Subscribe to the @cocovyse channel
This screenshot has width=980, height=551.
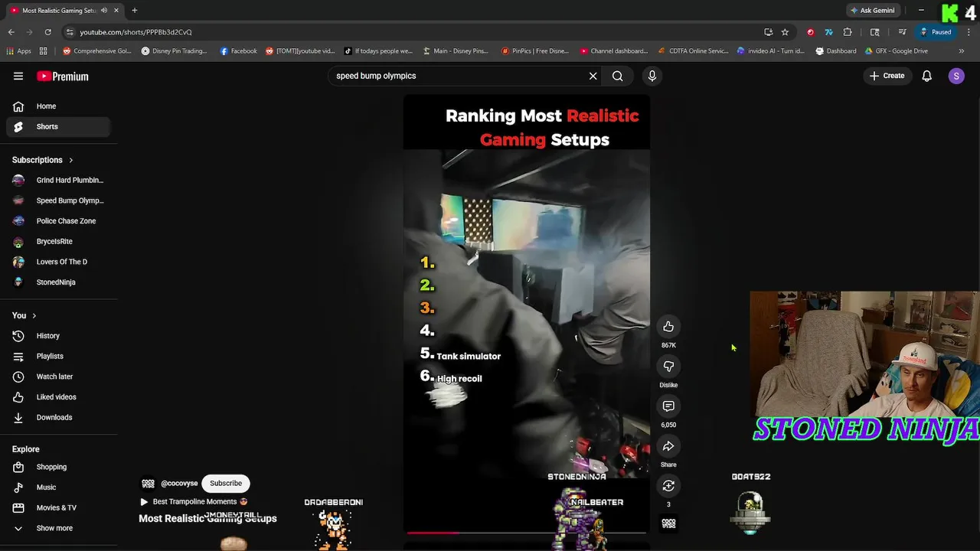tap(226, 483)
